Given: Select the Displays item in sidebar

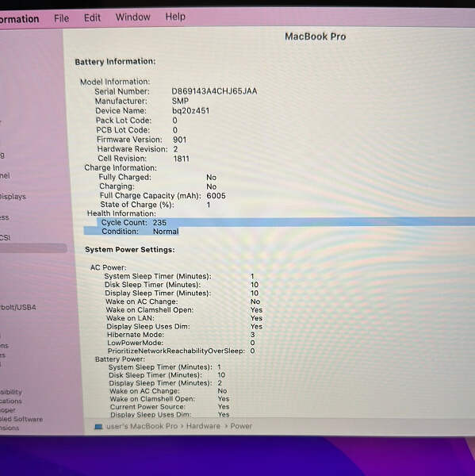Looking at the screenshot, I should tap(13, 197).
